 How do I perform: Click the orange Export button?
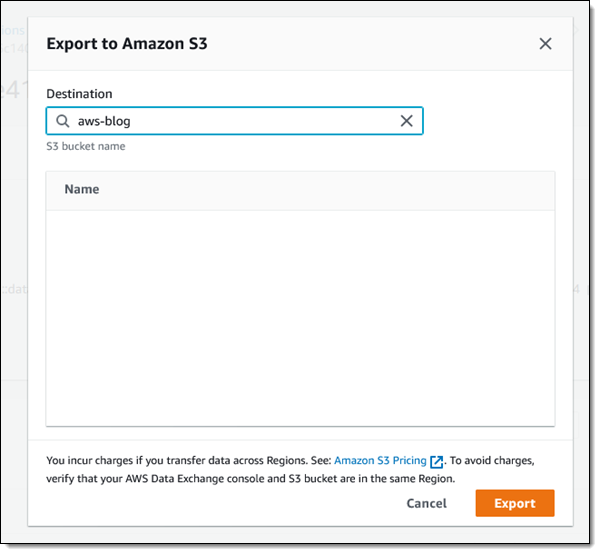pos(515,503)
